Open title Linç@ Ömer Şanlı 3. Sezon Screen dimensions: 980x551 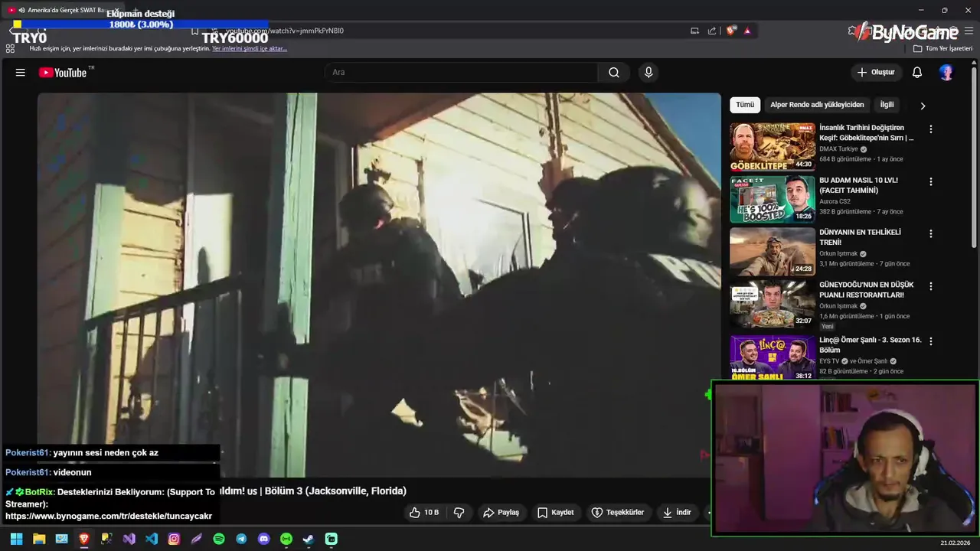(871, 344)
